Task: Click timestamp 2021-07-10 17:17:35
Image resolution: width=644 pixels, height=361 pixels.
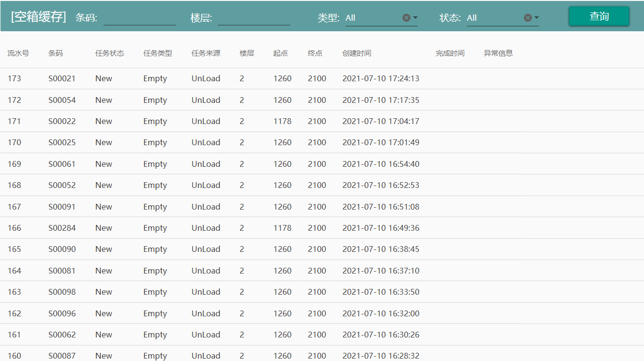Action: click(x=381, y=100)
